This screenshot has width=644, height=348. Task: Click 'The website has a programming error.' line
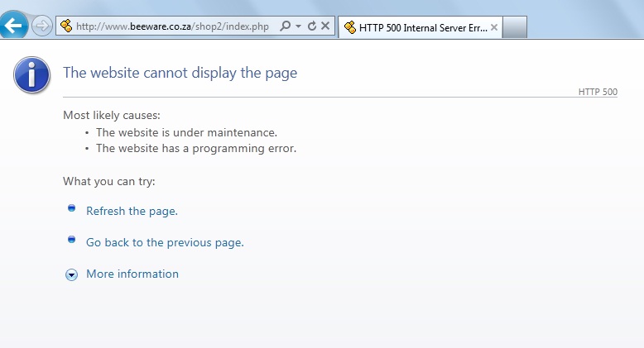196,148
